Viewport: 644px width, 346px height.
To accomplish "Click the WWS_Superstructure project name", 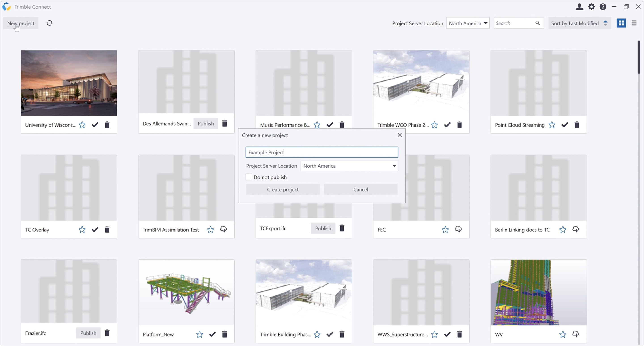I will coord(402,334).
